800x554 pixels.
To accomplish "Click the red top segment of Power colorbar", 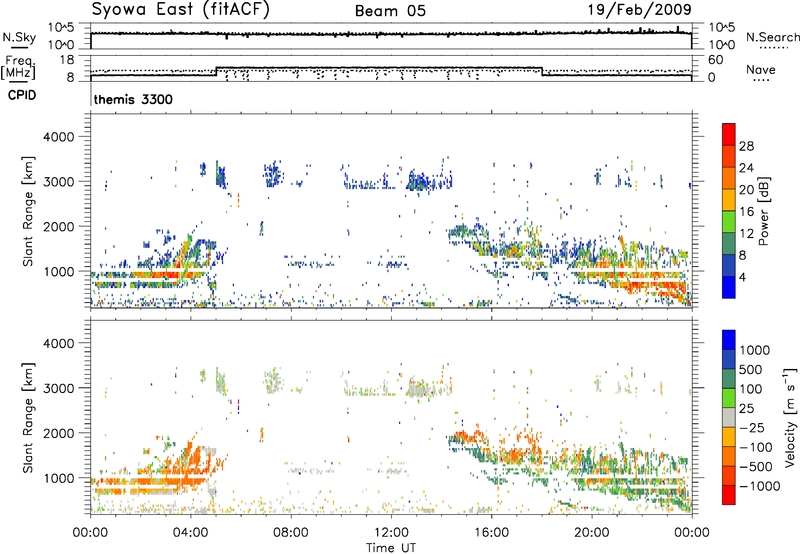I will click(x=729, y=134).
